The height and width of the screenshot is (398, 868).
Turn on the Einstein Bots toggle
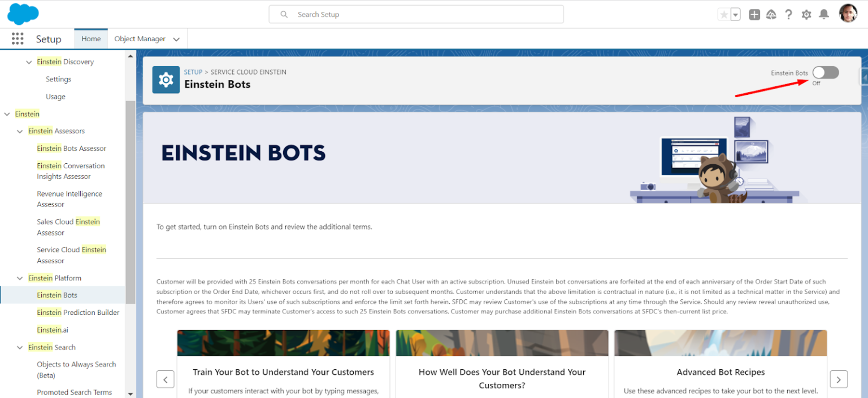(825, 73)
